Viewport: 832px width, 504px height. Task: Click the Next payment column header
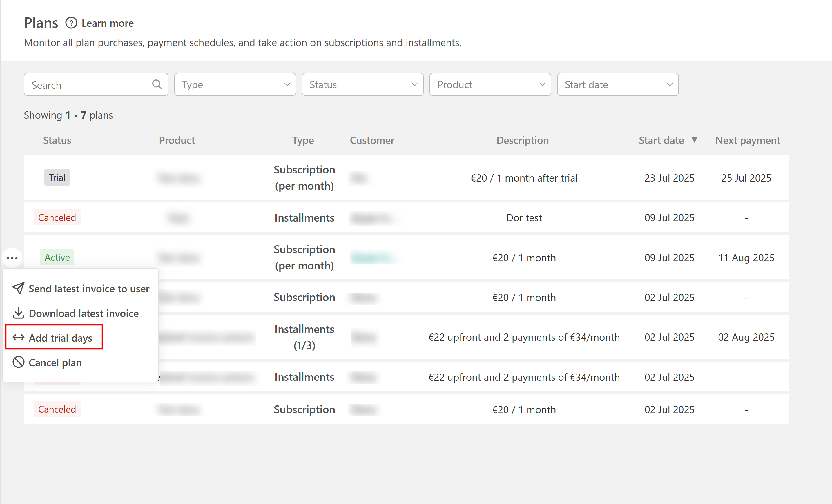pos(748,140)
